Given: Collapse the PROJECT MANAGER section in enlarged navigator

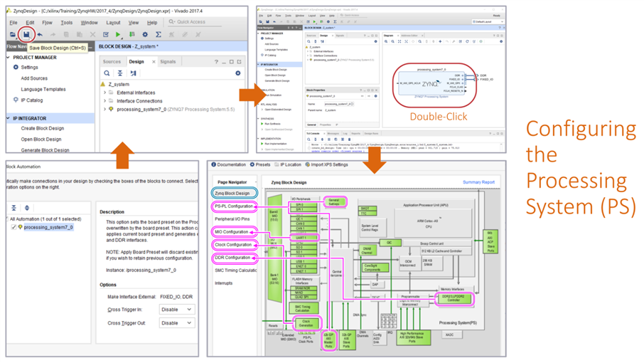Looking at the screenshot, I should (x=9, y=57).
